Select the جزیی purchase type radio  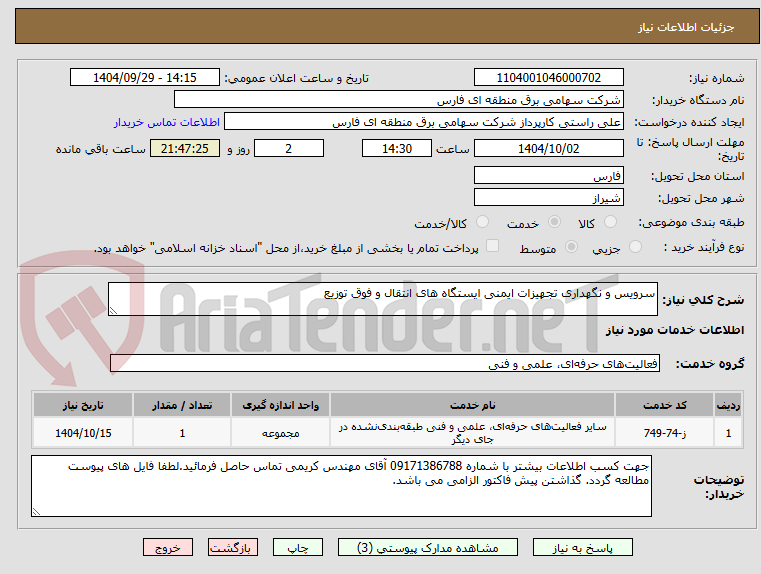coord(635,247)
